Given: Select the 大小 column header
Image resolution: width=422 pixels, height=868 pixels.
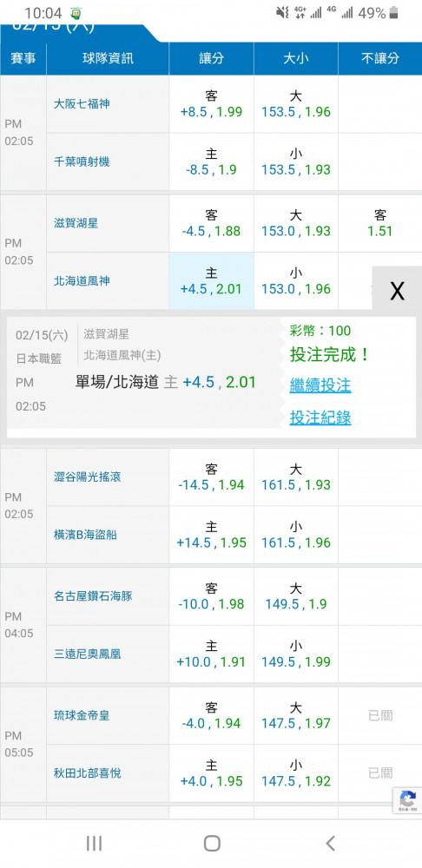Looking at the screenshot, I should coord(296,59).
